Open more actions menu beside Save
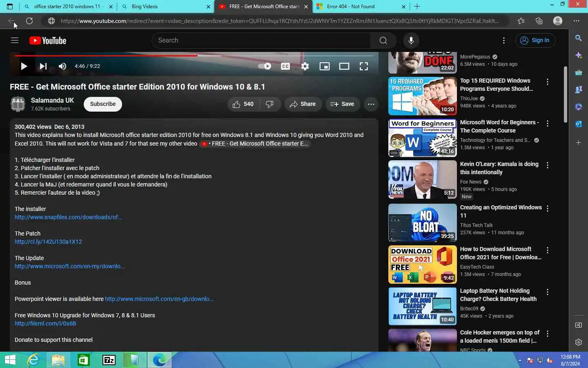The image size is (588, 368). (371, 104)
